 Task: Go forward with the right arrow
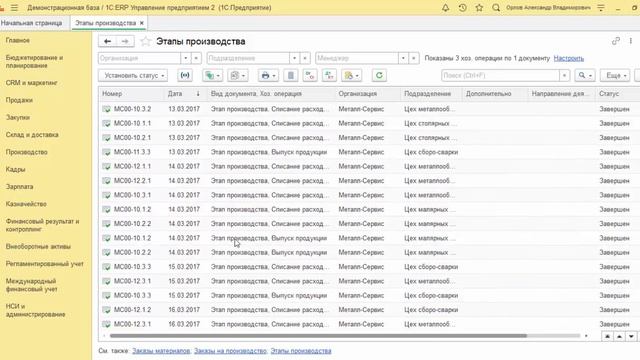pos(125,41)
